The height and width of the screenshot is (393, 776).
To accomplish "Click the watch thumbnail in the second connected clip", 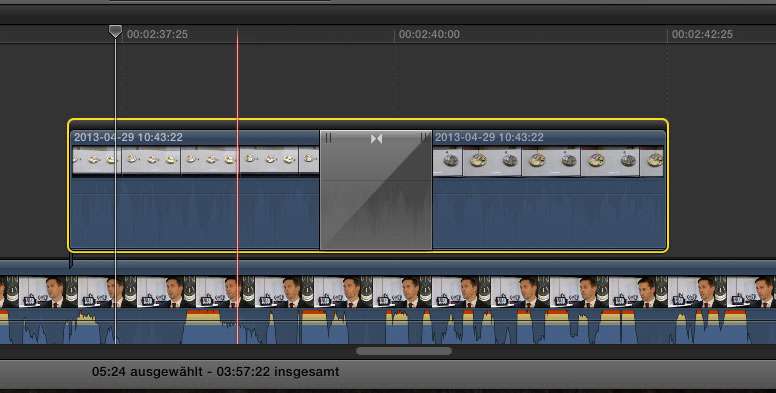I will pos(548,161).
